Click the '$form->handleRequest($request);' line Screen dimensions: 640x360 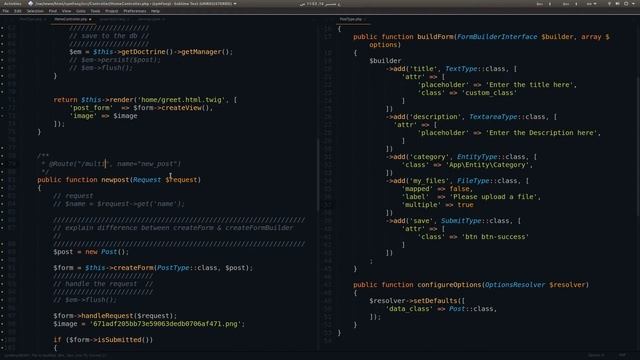click(115, 316)
